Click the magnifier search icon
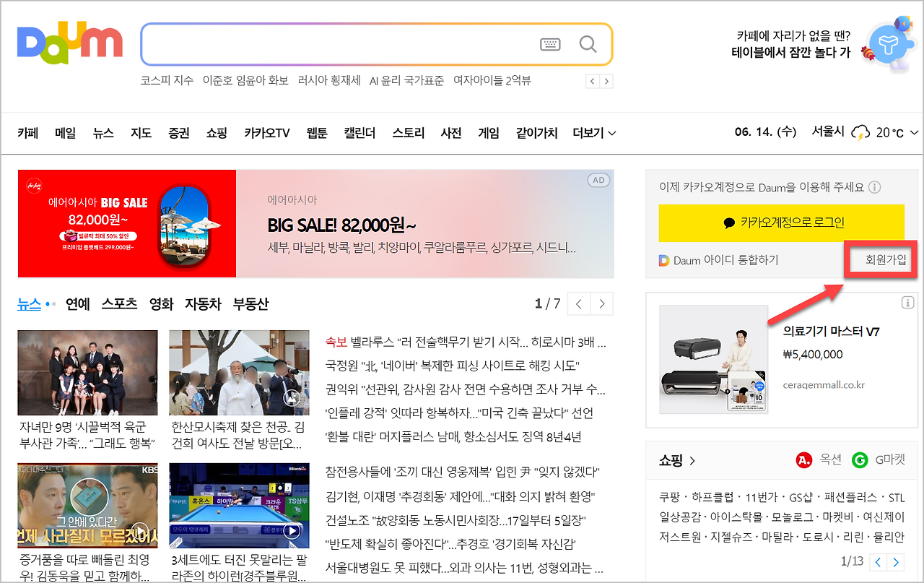This screenshot has height=583, width=924. [x=588, y=45]
